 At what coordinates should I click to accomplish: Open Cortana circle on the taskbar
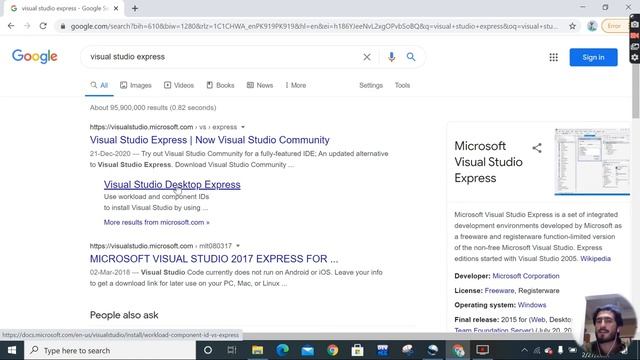208,350
